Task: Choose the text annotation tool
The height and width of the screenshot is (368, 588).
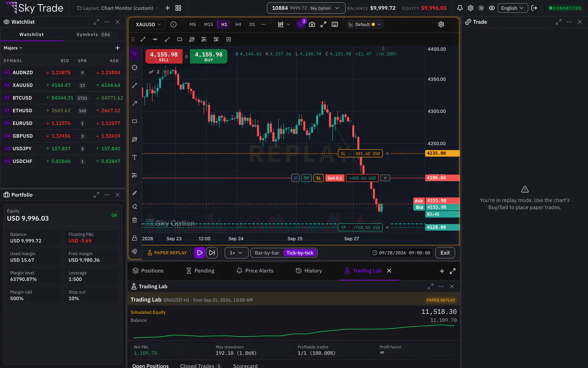Action: [135, 157]
